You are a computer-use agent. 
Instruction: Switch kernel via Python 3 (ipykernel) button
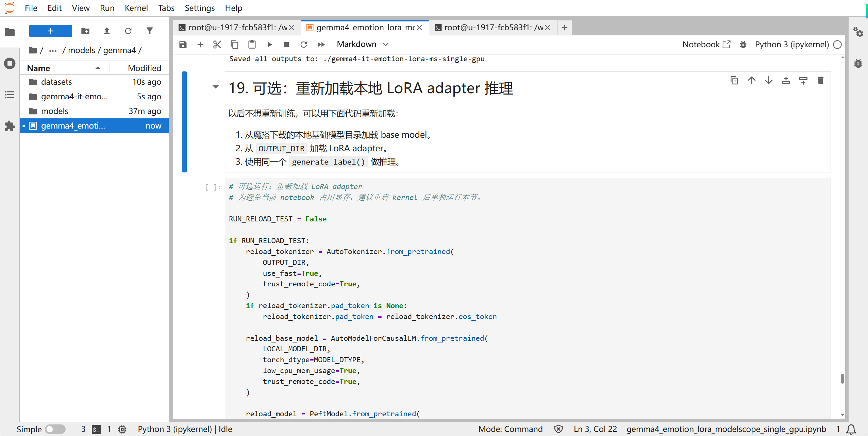click(792, 45)
